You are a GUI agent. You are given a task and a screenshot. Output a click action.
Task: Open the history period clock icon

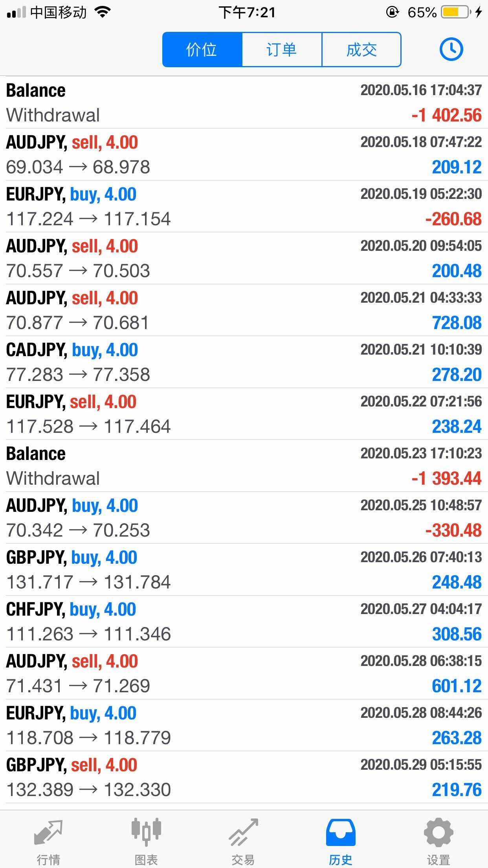451,50
